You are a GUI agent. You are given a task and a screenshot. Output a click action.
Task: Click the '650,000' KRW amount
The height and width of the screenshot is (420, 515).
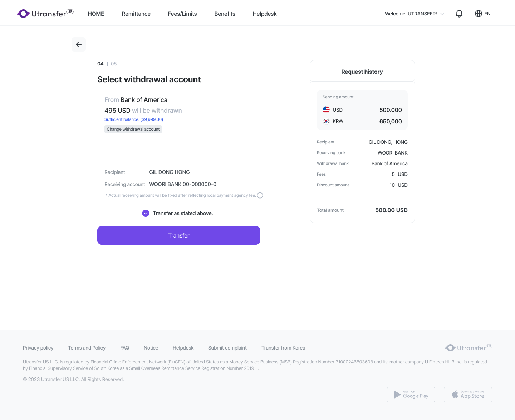click(391, 121)
